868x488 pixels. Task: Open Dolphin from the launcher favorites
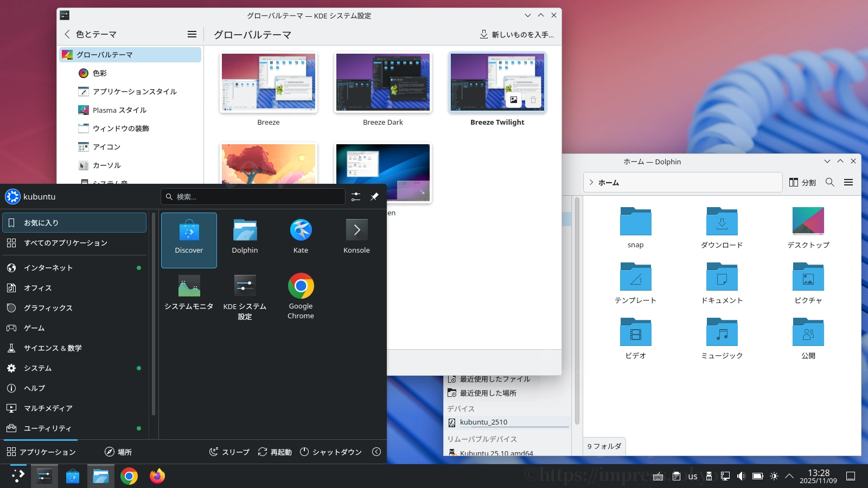(x=245, y=240)
